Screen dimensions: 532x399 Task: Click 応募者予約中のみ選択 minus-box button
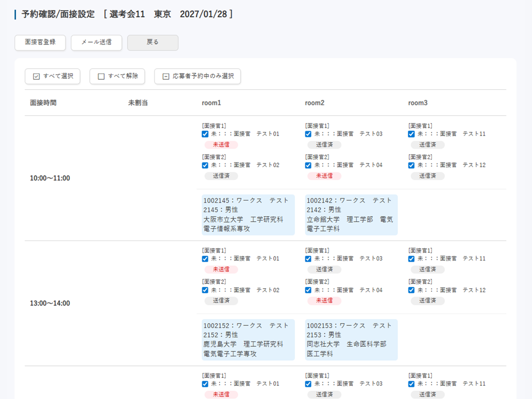197,76
